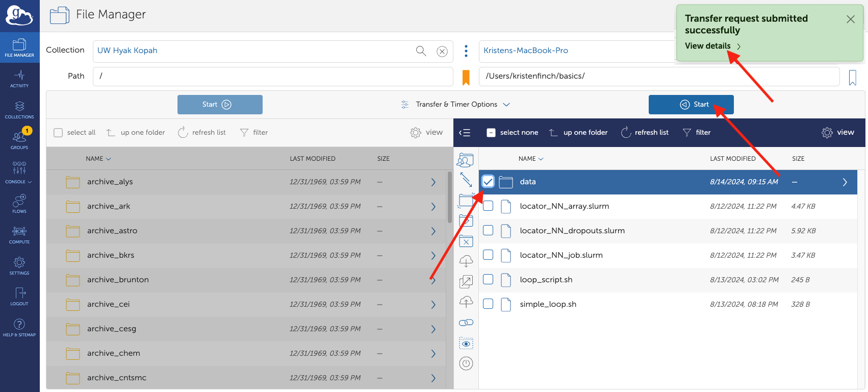Click the bookmark outline icon for the right path
The height and width of the screenshot is (392, 868).
pos(853,78)
